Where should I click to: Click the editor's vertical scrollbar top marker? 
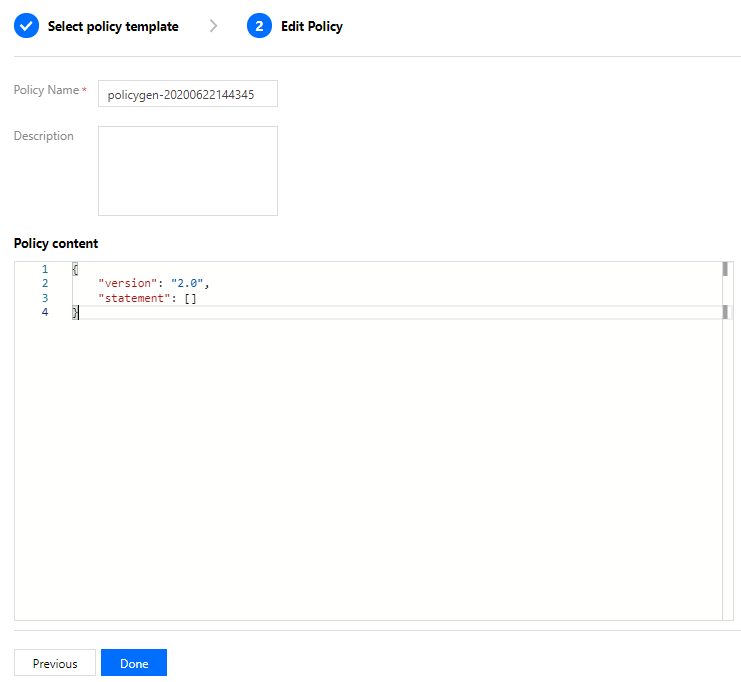(725, 269)
